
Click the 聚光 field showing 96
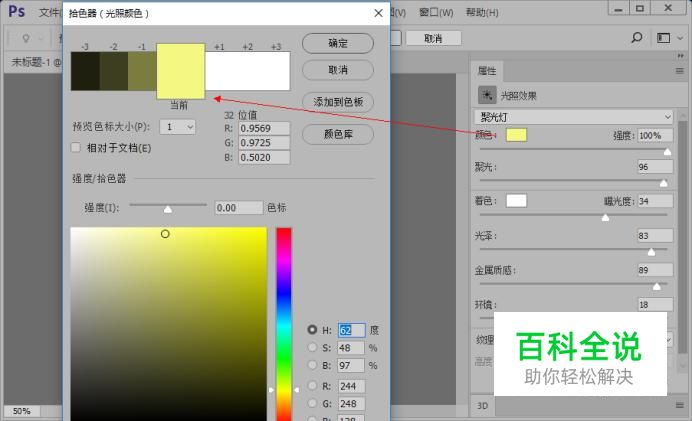tap(655, 167)
